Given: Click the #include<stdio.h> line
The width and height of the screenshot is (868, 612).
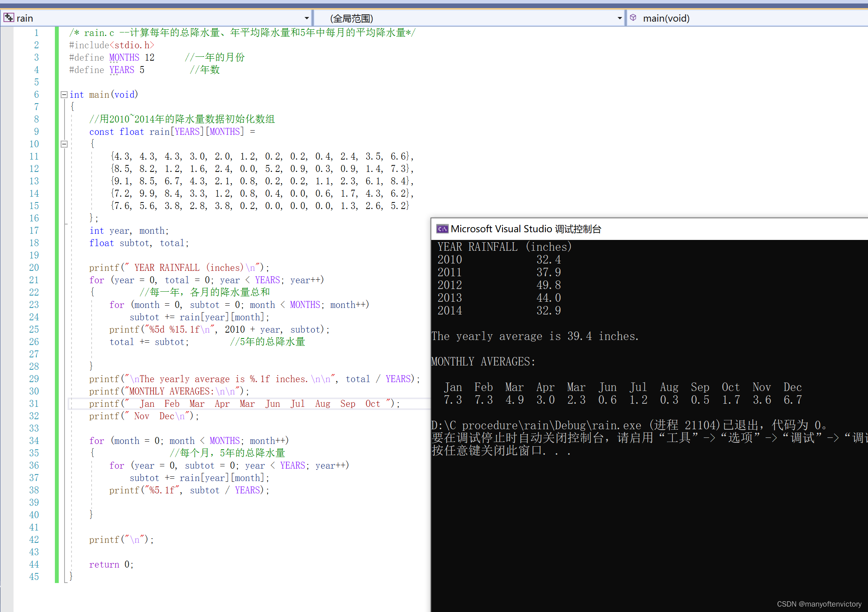Looking at the screenshot, I should coord(112,45).
